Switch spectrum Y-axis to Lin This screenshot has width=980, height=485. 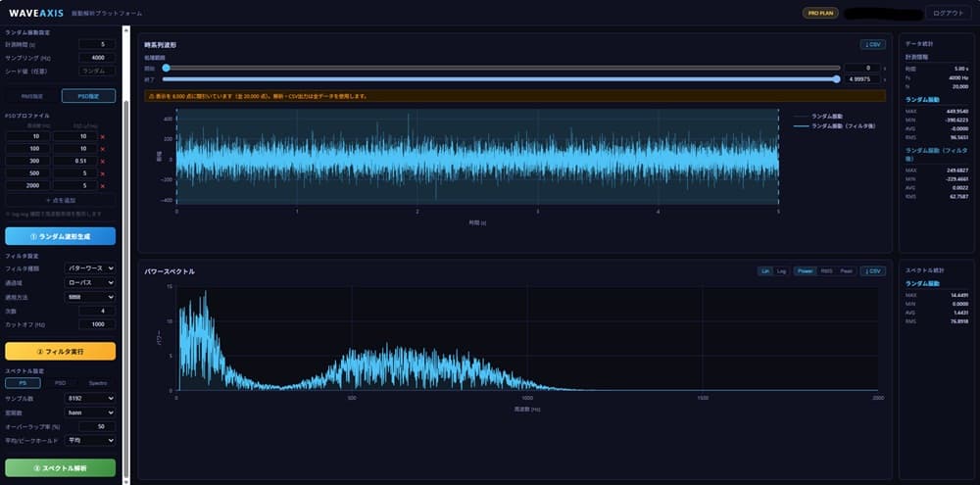[764, 271]
